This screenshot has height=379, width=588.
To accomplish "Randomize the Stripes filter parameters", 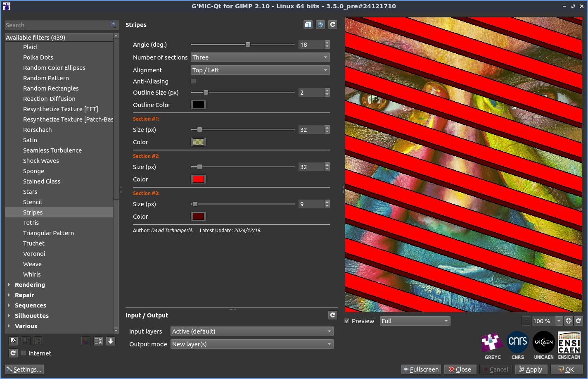I will 320,25.
